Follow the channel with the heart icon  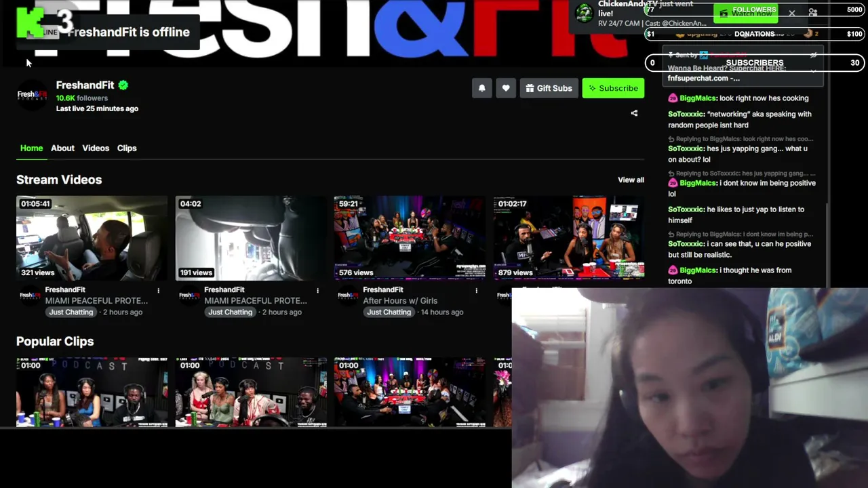coord(506,88)
